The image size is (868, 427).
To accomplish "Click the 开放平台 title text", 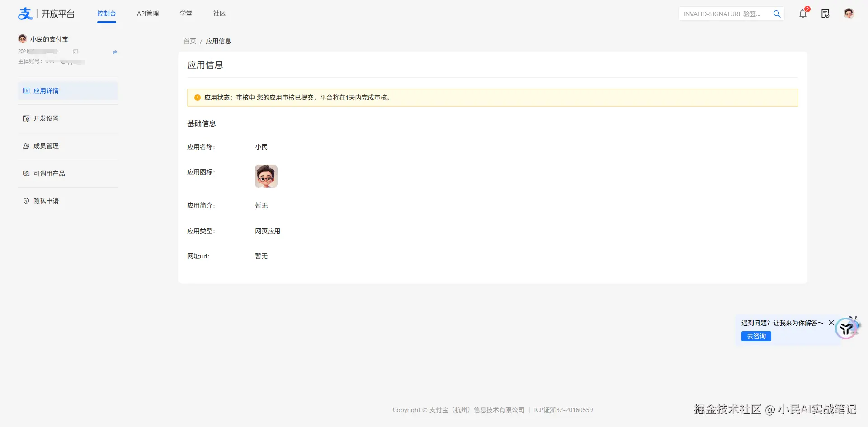I will pyautogui.click(x=58, y=14).
